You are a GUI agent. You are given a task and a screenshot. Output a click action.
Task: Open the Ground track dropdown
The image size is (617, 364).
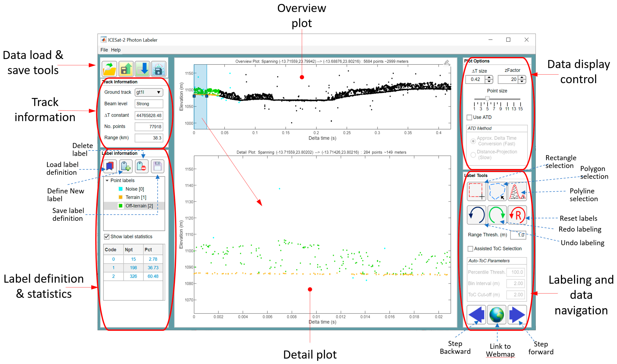(x=149, y=93)
